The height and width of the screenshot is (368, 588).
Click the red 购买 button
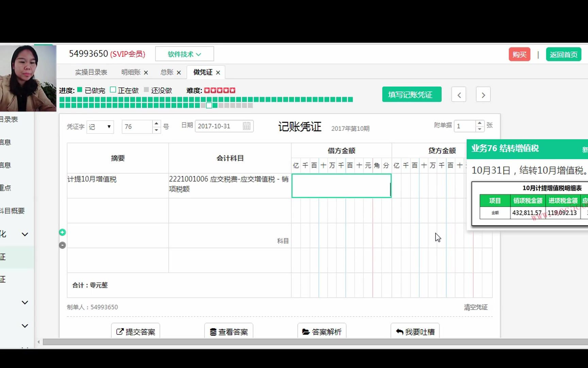519,55
